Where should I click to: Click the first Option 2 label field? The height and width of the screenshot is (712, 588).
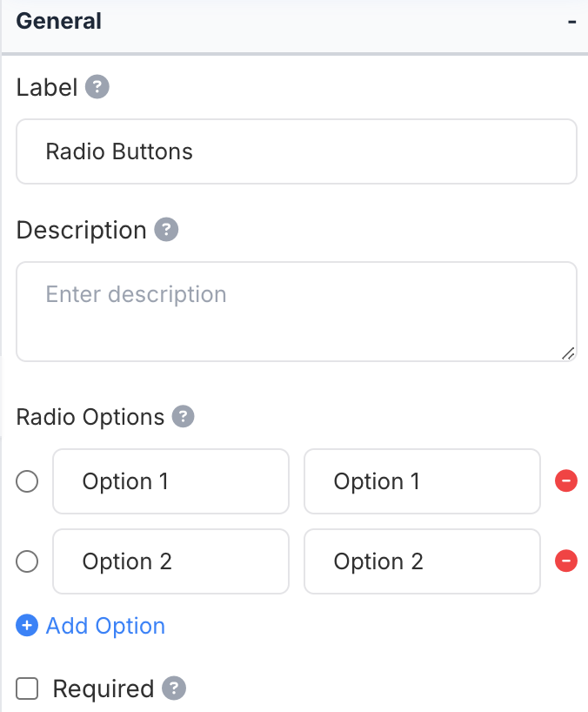170,561
